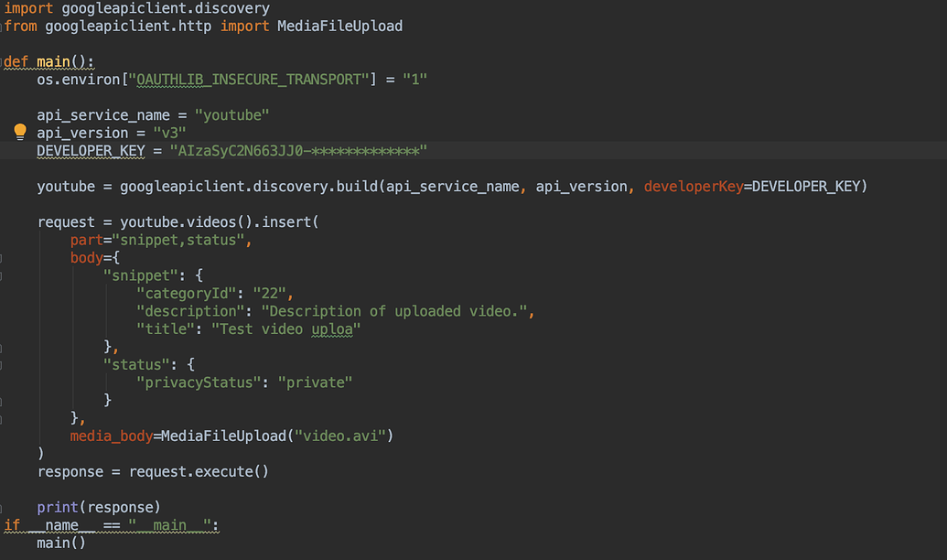Click the developerKey keyword argument

tap(693, 187)
